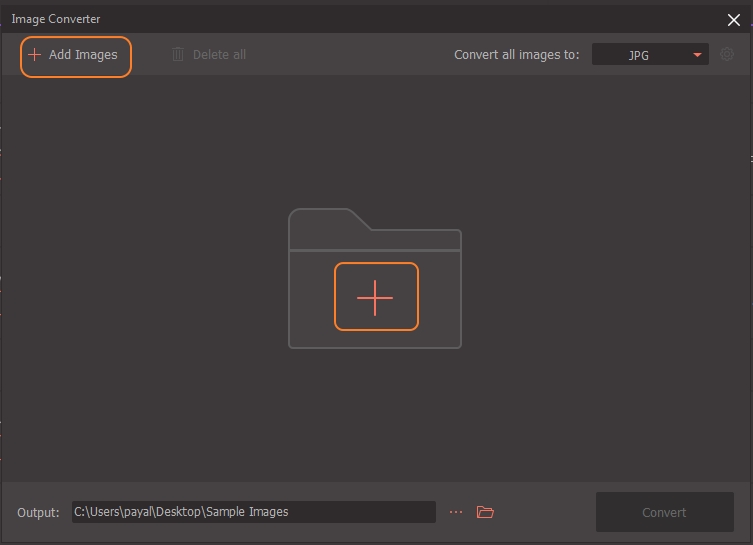
Task: Click empty drop area left of the folder
Action: click(x=150, y=280)
